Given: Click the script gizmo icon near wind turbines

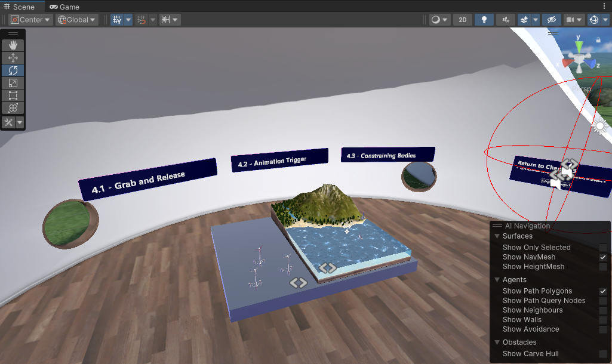Looking at the screenshot, I should [x=298, y=282].
